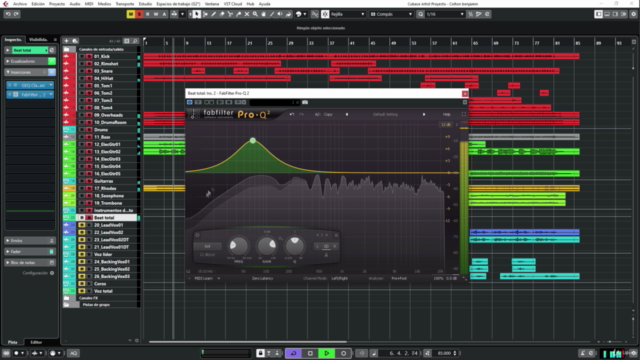Select the Zoom magnifier tool
The image size is (640, 360).
255,14
